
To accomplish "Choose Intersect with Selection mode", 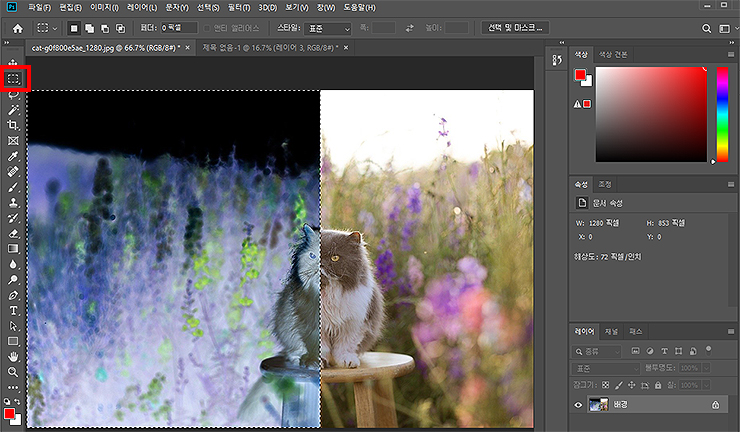I will tap(120, 28).
